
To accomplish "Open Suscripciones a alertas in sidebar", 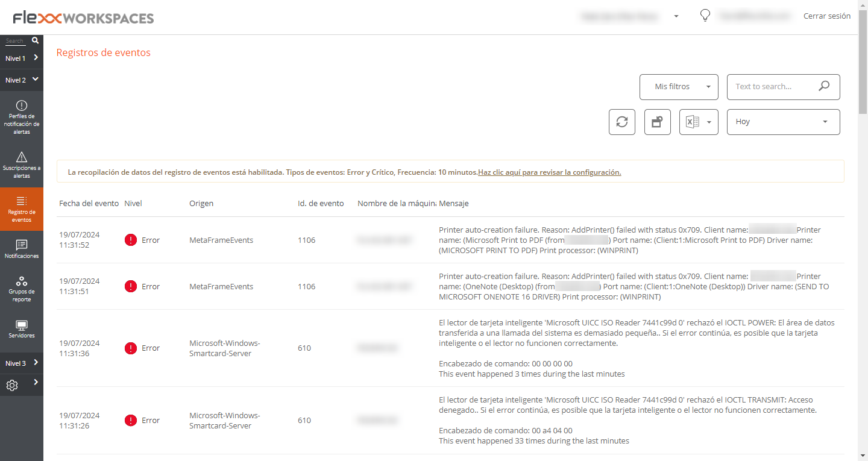I will [x=22, y=165].
